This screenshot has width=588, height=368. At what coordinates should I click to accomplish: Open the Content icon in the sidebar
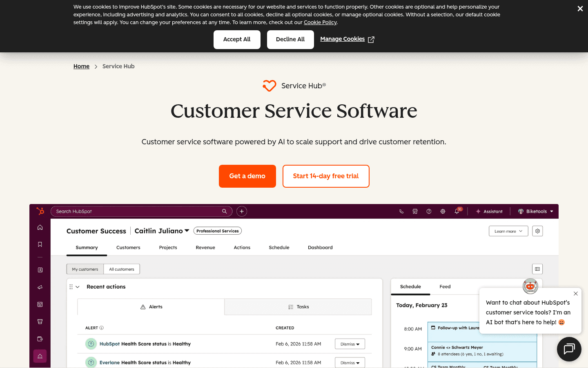point(40,304)
